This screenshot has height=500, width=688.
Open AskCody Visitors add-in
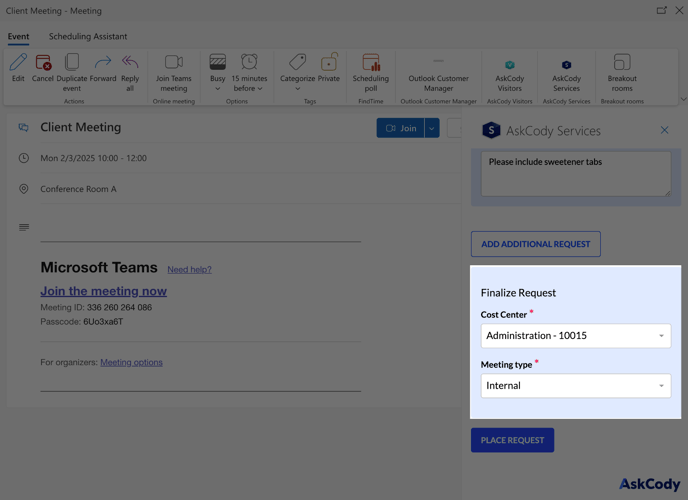509,75
